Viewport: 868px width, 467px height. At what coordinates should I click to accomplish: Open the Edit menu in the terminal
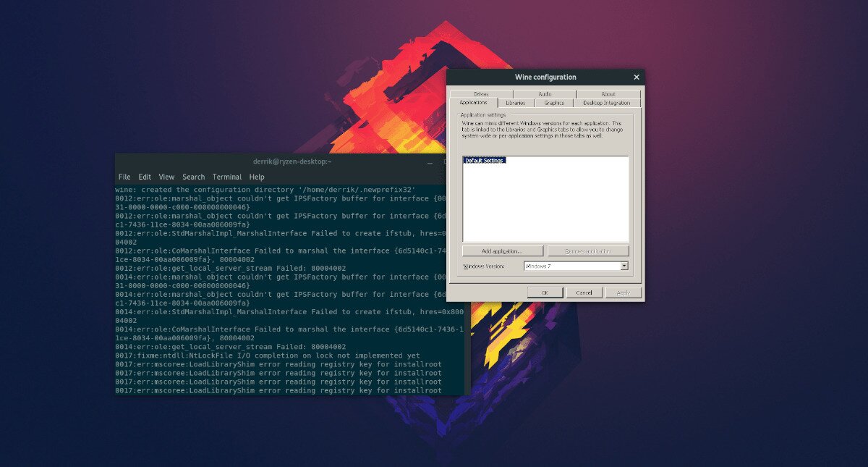(145, 176)
